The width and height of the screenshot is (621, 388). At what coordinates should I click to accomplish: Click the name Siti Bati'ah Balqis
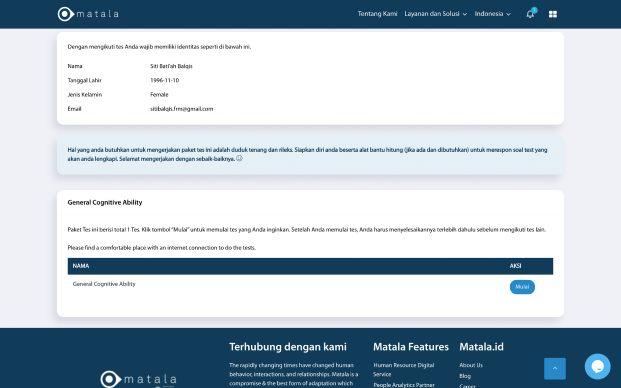171,66
